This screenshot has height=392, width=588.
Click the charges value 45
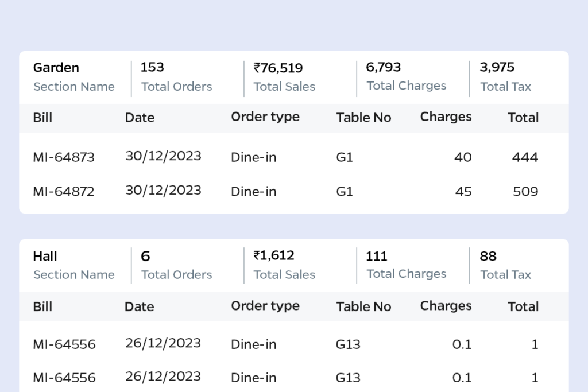click(x=463, y=192)
